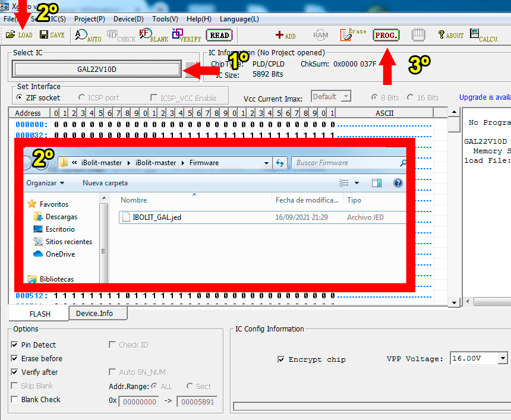Run AUTO programming from the toolbar
Viewport: 511px width, 420px height.
[88, 35]
